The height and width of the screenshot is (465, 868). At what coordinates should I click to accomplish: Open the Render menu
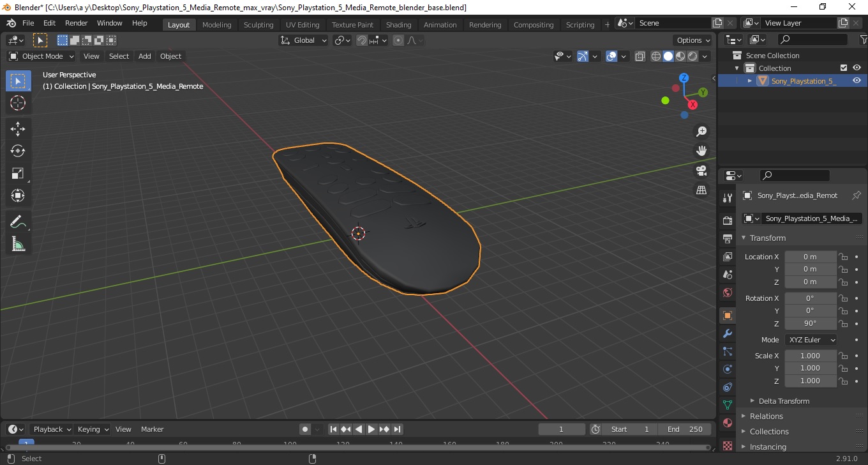tap(77, 23)
